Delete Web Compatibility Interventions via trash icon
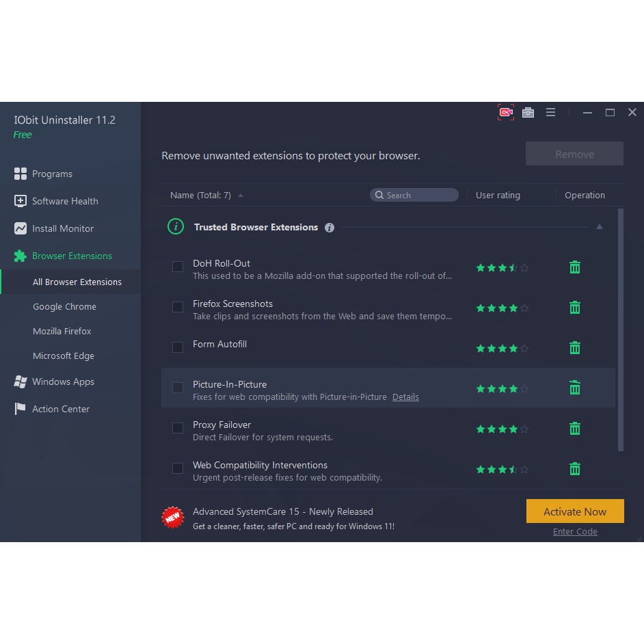This screenshot has height=644, width=644. [574, 468]
